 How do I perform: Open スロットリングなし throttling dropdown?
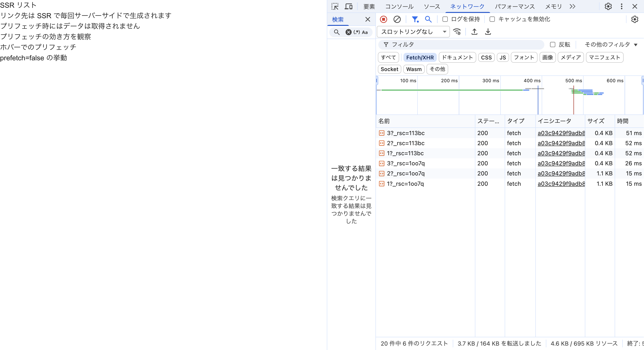click(413, 32)
